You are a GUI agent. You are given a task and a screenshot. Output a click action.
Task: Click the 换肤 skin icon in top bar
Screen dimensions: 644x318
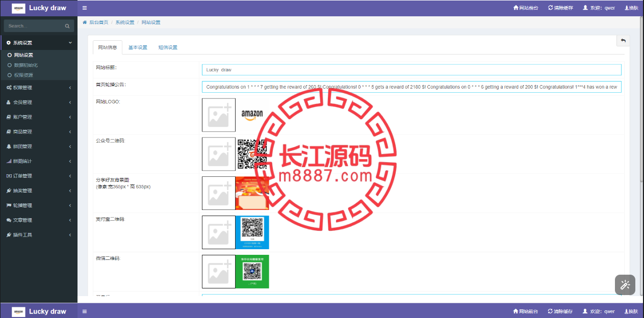(x=626, y=8)
